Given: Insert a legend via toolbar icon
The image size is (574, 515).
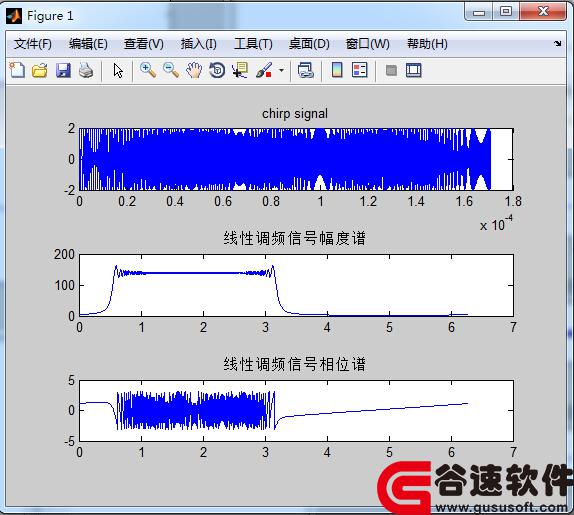Looking at the screenshot, I should (x=359, y=70).
